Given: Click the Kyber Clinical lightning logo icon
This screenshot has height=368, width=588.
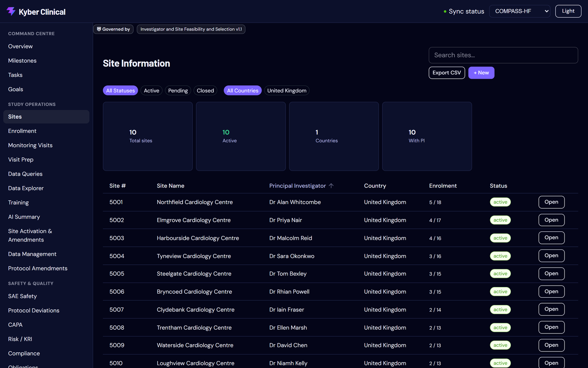Looking at the screenshot, I should (11, 11).
